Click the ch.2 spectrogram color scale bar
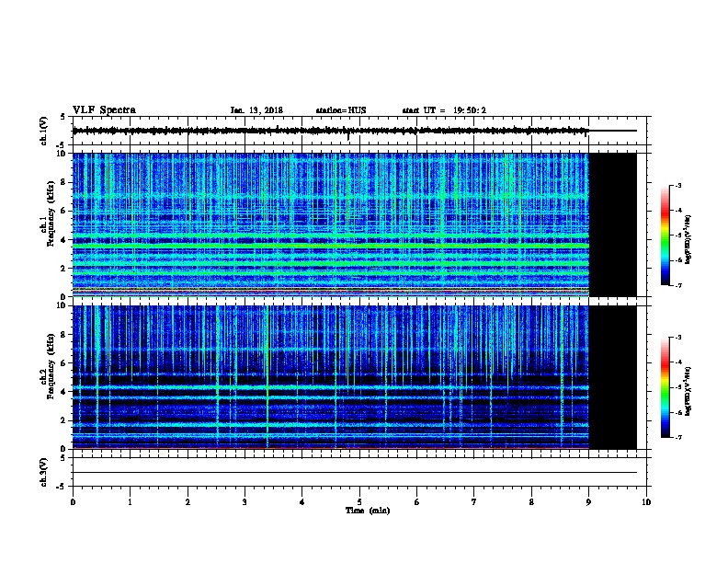 point(665,387)
